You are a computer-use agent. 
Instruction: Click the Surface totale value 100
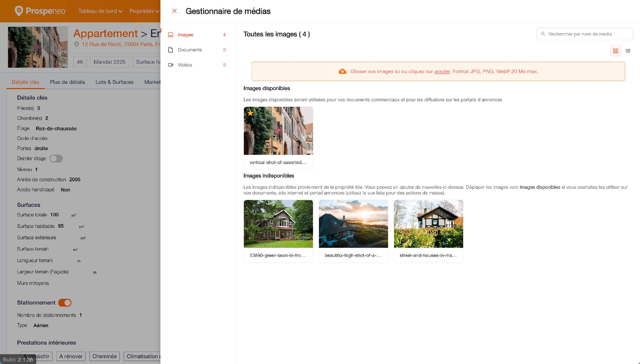(x=54, y=215)
